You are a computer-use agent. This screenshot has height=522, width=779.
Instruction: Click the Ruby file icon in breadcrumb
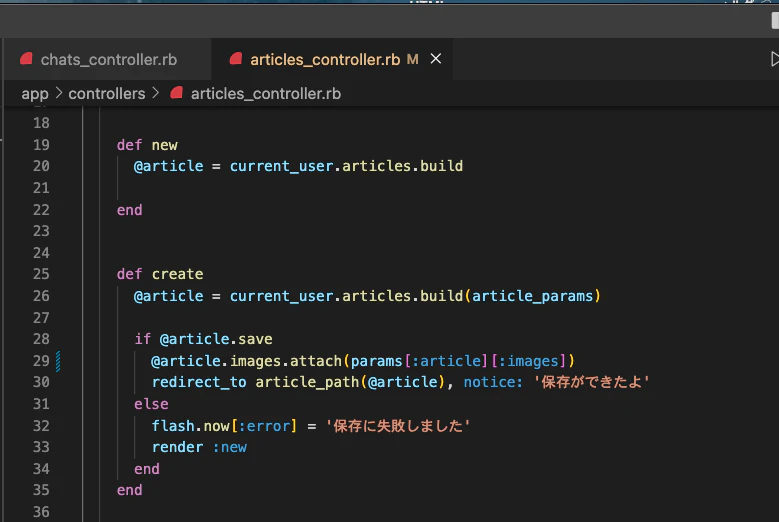point(176,93)
